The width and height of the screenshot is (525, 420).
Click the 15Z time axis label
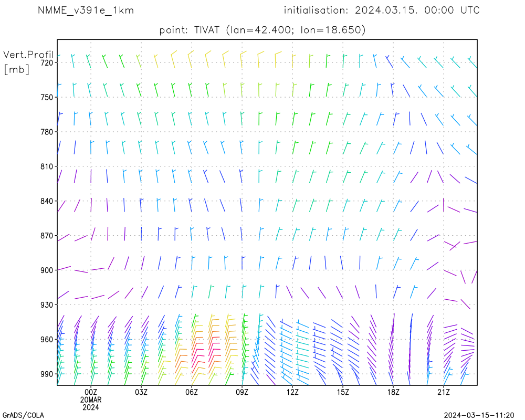343,392
